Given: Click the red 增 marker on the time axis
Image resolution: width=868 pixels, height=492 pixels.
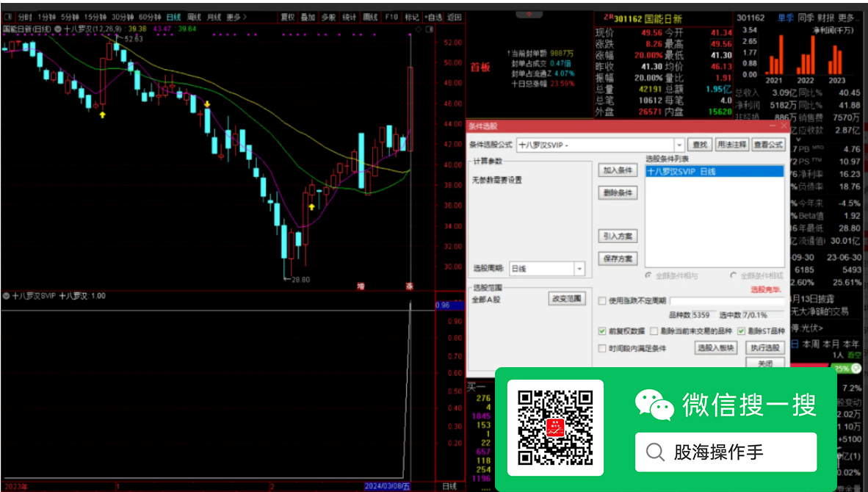Looking at the screenshot, I should pyautogui.click(x=361, y=286).
